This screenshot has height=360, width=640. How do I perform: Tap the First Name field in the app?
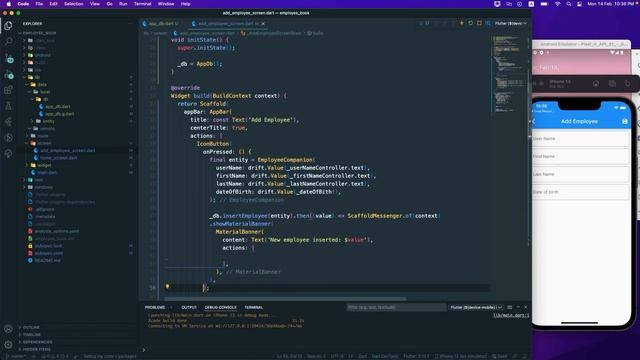pos(580,156)
